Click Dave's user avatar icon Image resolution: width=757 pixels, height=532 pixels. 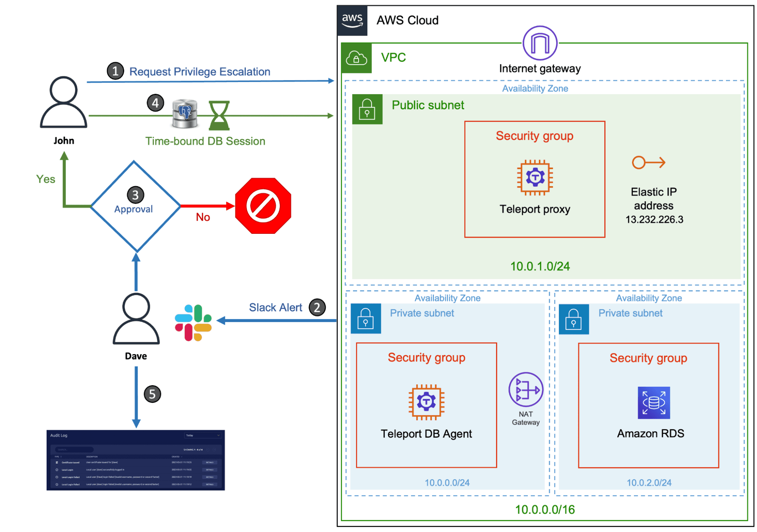pyautogui.click(x=136, y=318)
